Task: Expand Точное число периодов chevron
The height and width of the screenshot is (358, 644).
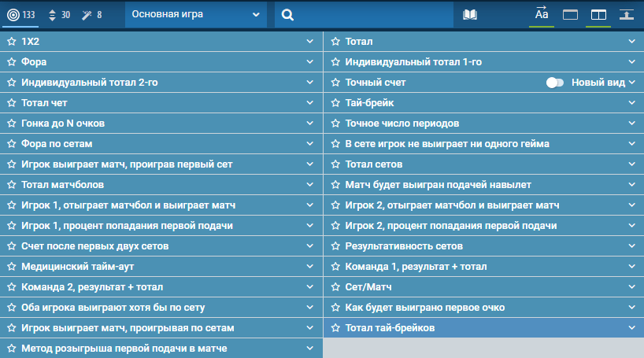Action: tap(631, 124)
